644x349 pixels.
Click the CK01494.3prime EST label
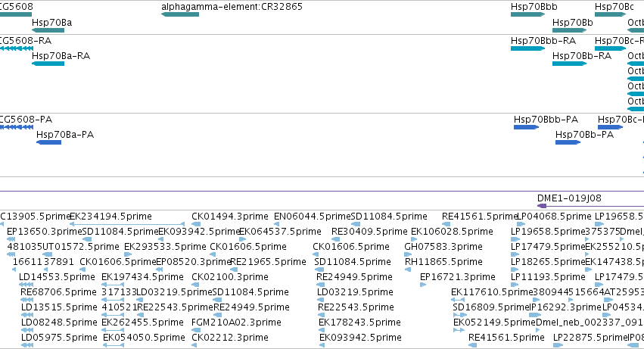(x=230, y=217)
